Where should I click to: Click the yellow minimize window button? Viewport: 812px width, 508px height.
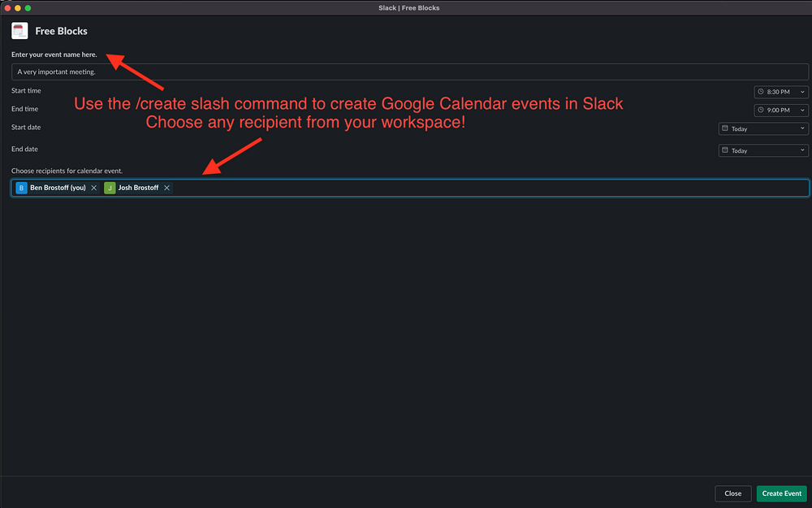pyautogui.click(x=18, y=8)
